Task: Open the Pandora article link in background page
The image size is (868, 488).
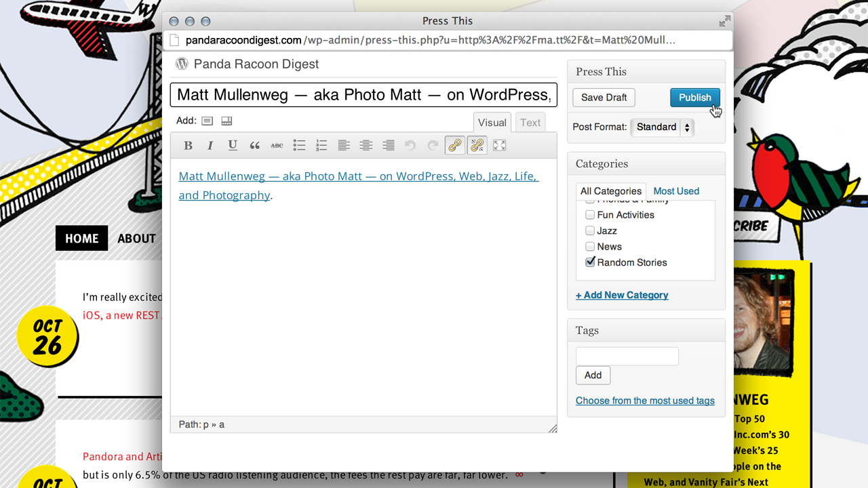Action: click(x=123, y=456)
